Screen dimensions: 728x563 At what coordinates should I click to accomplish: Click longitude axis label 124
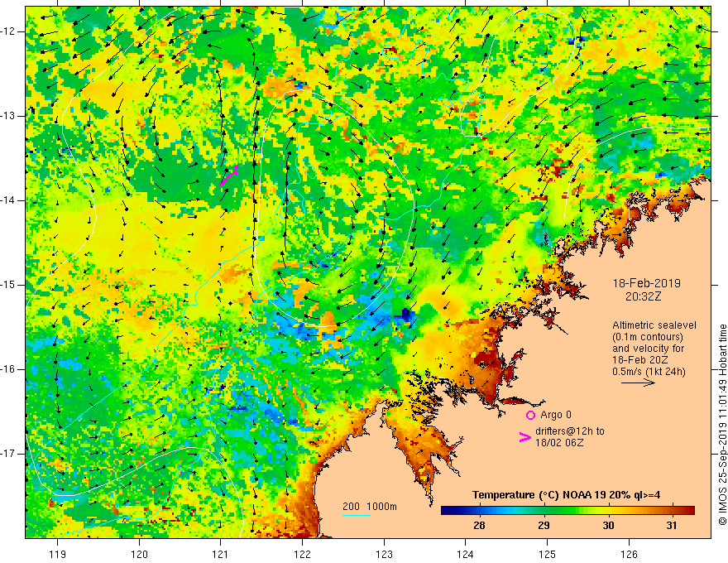(x=465, y=554)
